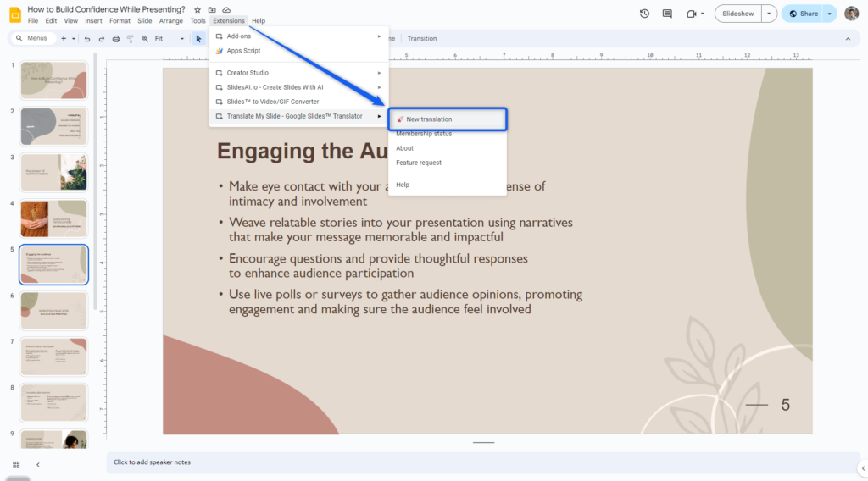
Task: Star the presentation title
Action: point(198,9)
